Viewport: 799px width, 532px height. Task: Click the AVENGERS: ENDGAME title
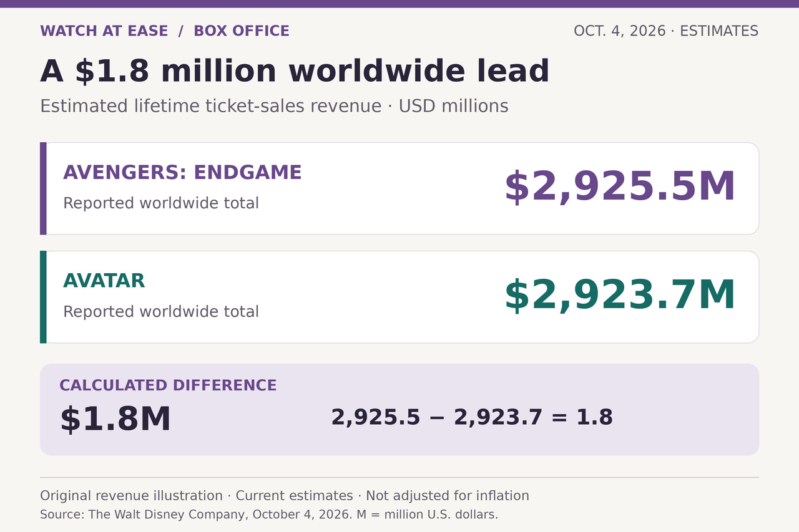(182, 173)
